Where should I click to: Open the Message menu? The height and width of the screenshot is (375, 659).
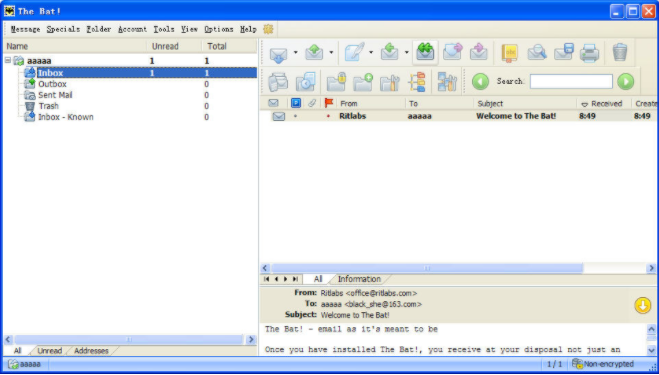[x=25, y=29]
